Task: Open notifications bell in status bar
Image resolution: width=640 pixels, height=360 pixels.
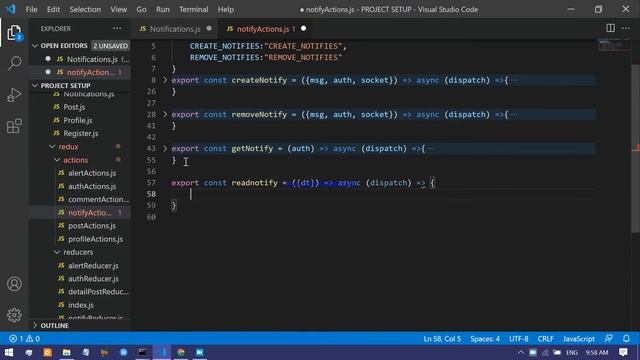Action: tap(626, 338)
